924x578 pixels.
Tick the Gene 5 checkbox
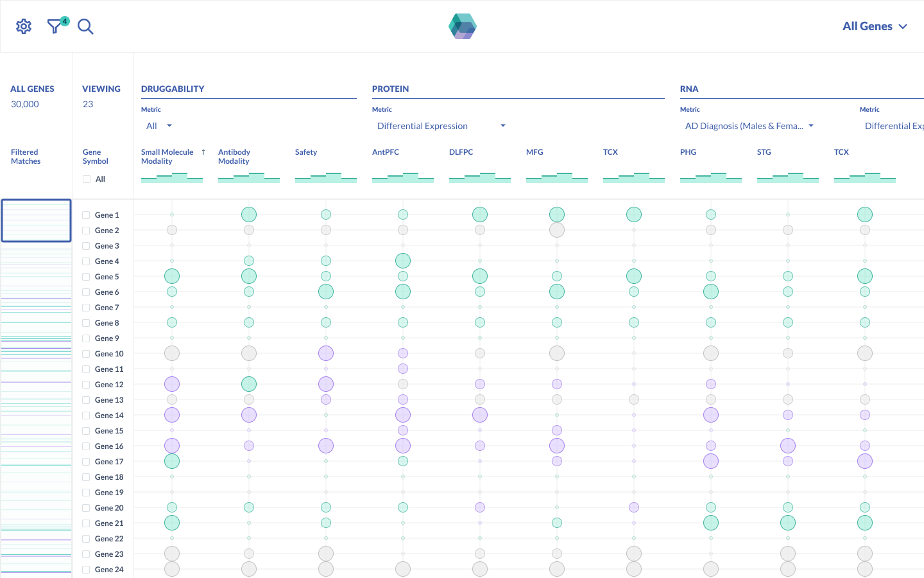point(86,277)
